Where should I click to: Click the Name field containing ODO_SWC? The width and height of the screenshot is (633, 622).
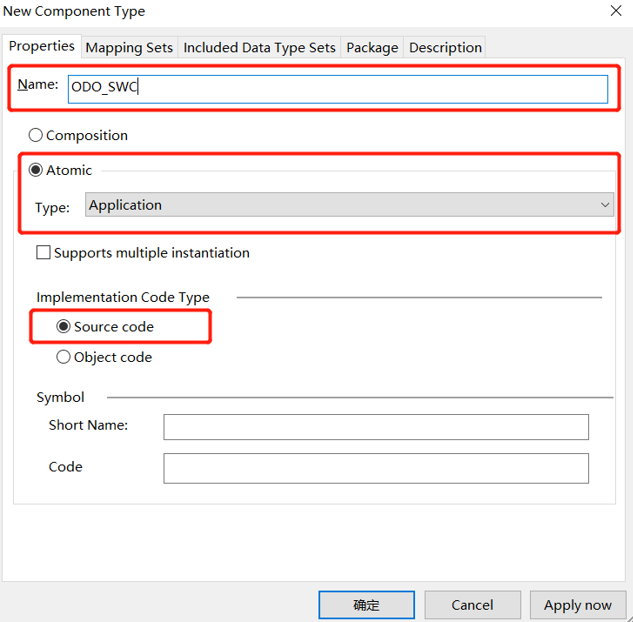click(x=338, y=89)
